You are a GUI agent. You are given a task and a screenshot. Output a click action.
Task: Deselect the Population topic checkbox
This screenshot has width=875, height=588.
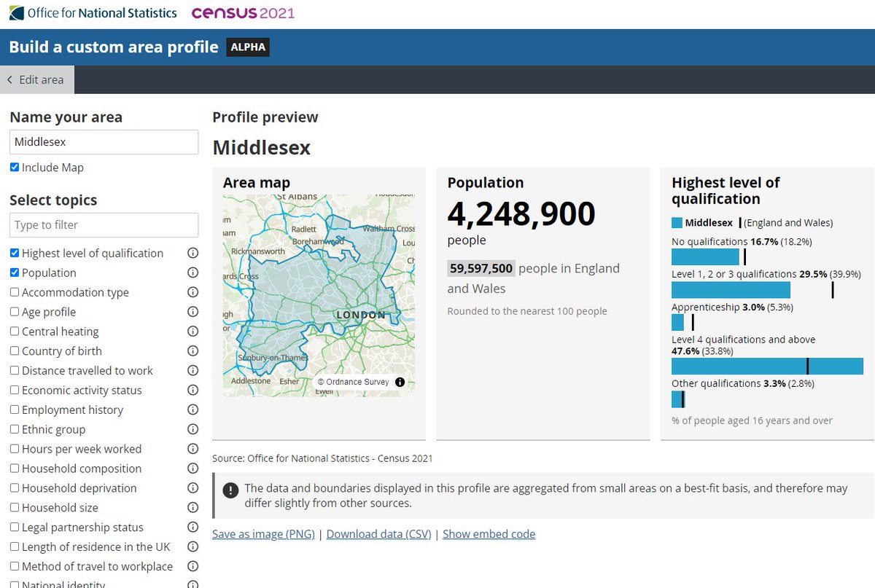coord(15,273)
